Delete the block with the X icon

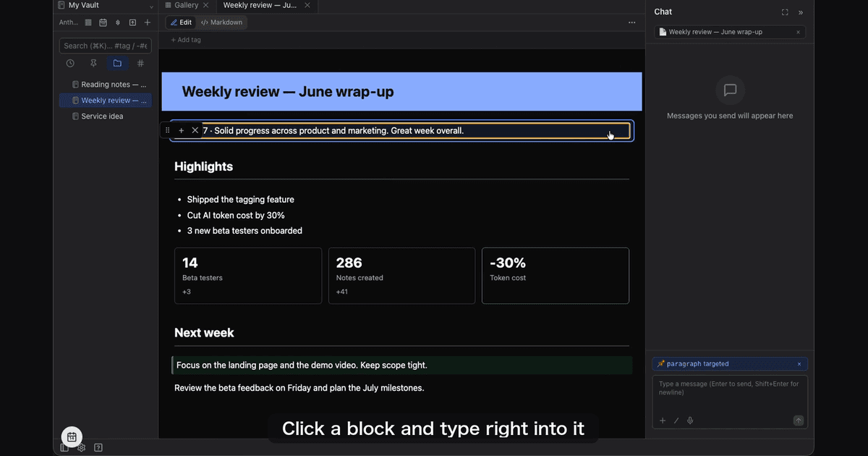(x=195, y=130)
